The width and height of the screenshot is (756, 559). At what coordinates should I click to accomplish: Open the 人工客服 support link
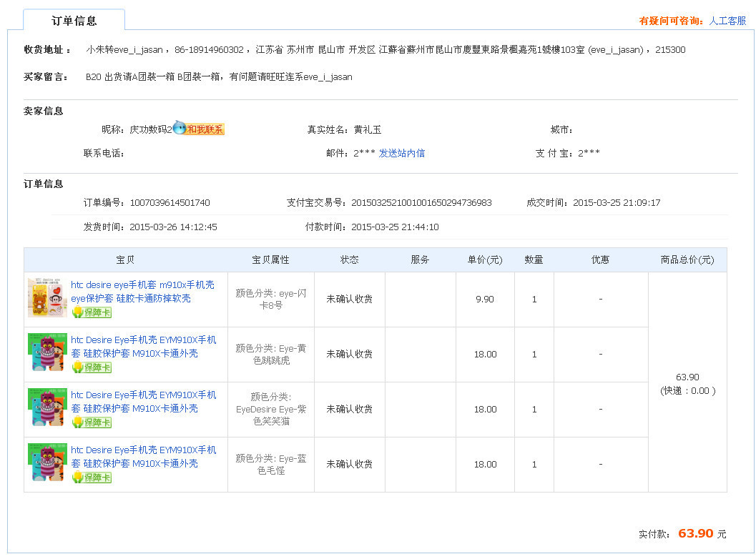[727, 21]
